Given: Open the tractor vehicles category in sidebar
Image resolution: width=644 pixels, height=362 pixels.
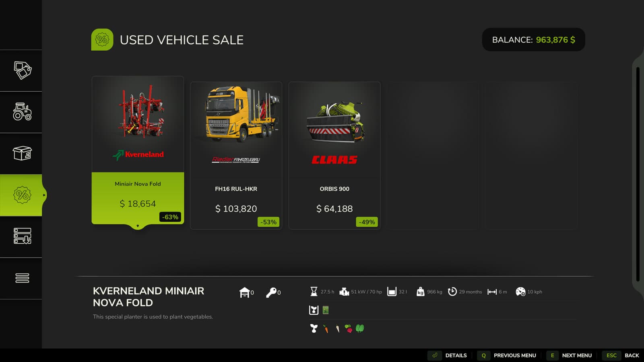Looking at the screenshot, I should tap(22, 111).
